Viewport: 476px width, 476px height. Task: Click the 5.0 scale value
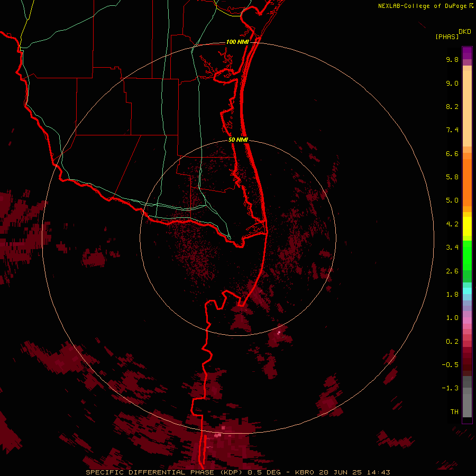point(452,200)
